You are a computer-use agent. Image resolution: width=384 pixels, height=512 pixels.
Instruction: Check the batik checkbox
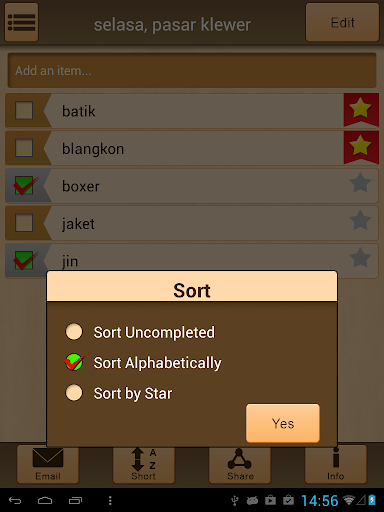[24, 110]
